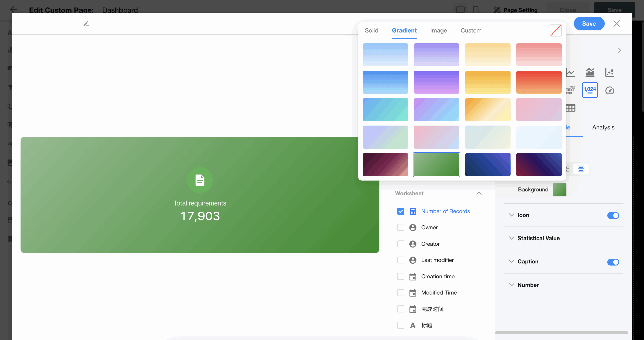The height and width of the screenshot is (340, 644).
Task: Close the chart editor dialog
Action: [617, 24]
